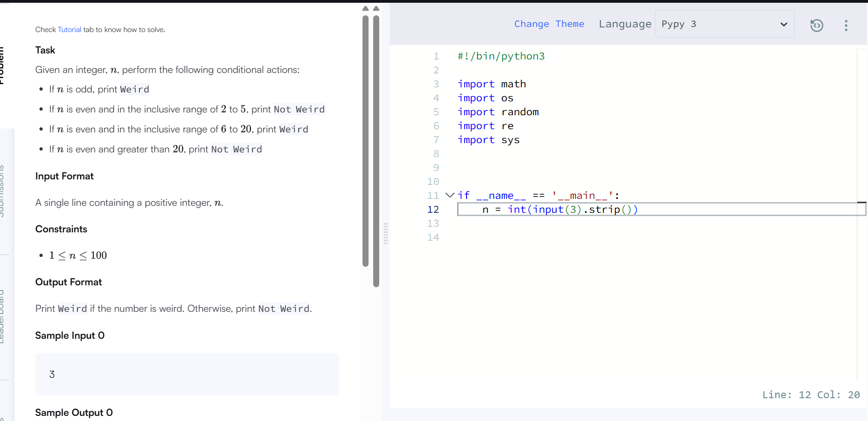Click the 'import random' code line

(x=499, y=112)
